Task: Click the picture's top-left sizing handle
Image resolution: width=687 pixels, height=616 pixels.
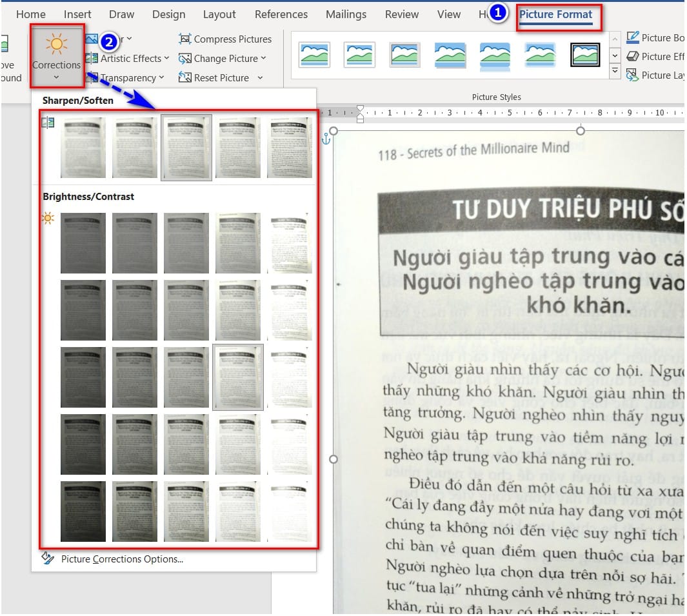Action: (334, 131)
